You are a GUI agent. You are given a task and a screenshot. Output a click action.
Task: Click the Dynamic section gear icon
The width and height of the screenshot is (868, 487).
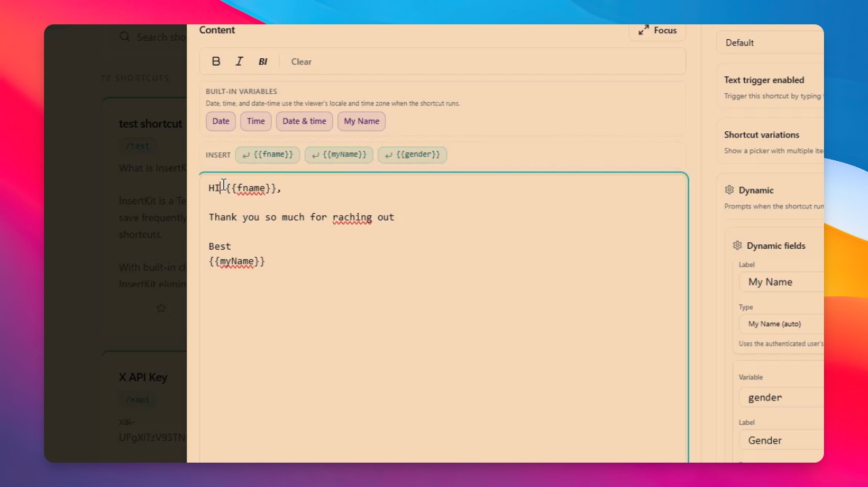tap(729, 190)
